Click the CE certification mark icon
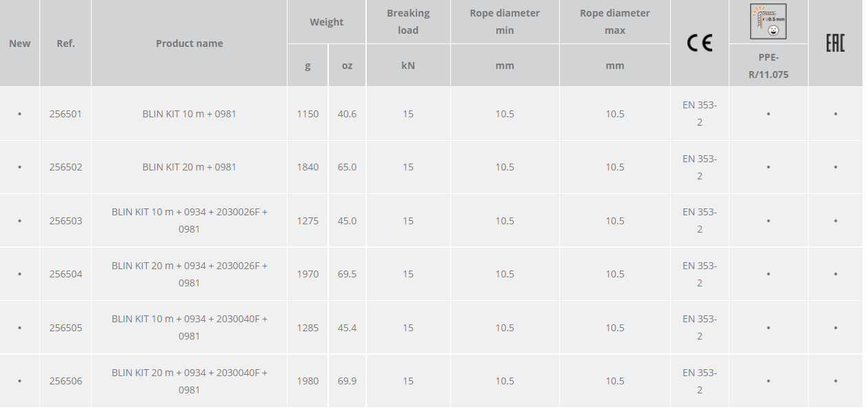 (x=699, y=43)
